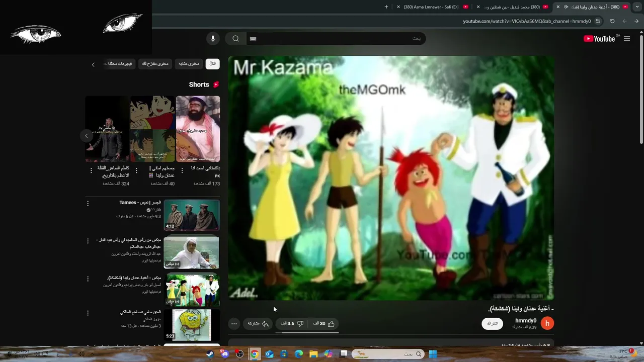Open the YouTube hamburger guide menu

point(627,39)
